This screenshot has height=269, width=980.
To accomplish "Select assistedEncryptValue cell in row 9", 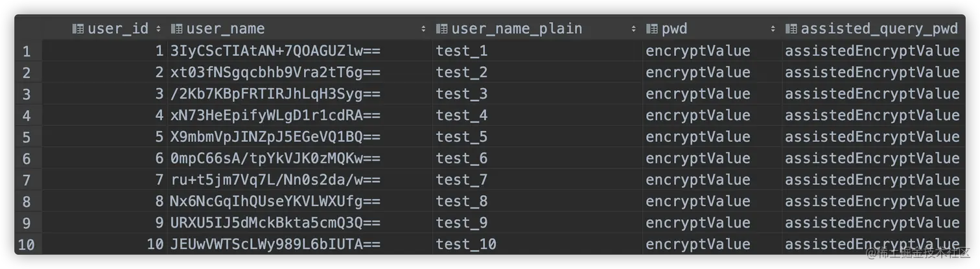I will point(872,223).
